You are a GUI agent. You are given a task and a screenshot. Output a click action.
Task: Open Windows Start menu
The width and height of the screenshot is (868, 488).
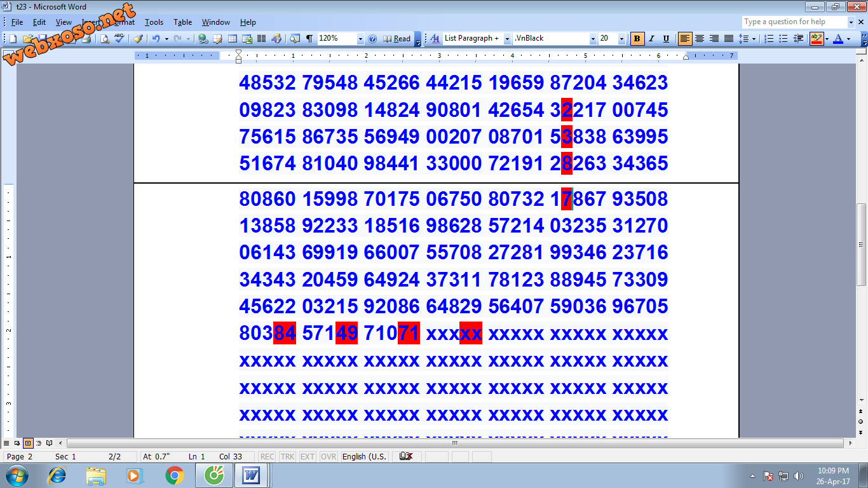coord(16,475)
